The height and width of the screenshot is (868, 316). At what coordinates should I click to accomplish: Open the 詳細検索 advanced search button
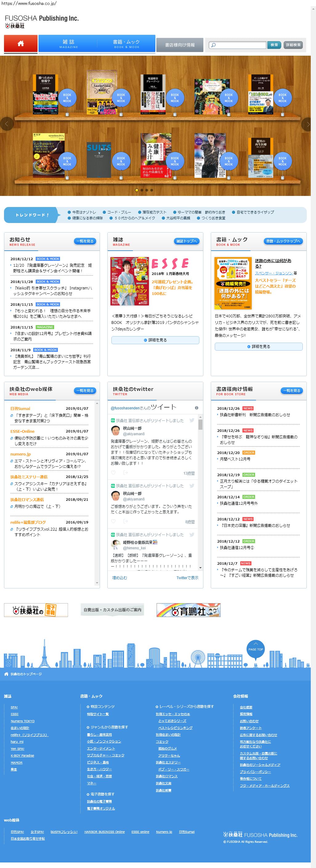[x=293, y=45]
